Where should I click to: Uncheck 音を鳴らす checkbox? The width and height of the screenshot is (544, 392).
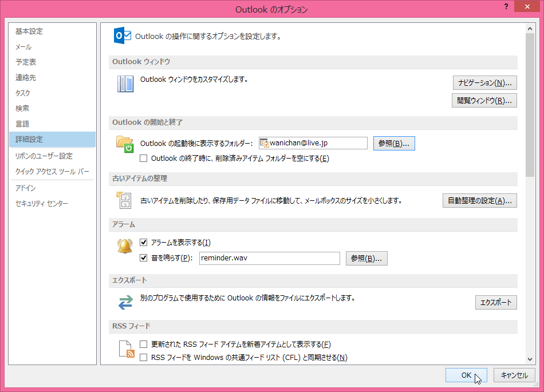click(x=143, y=258)
